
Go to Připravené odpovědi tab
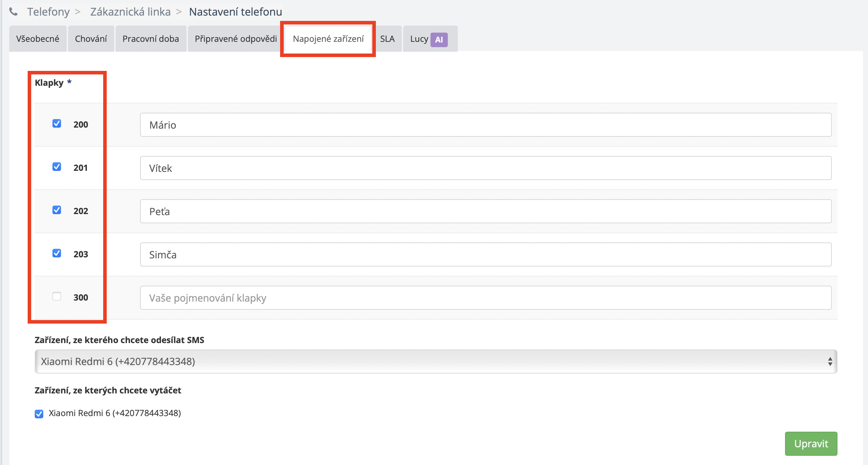click(236, 39)
